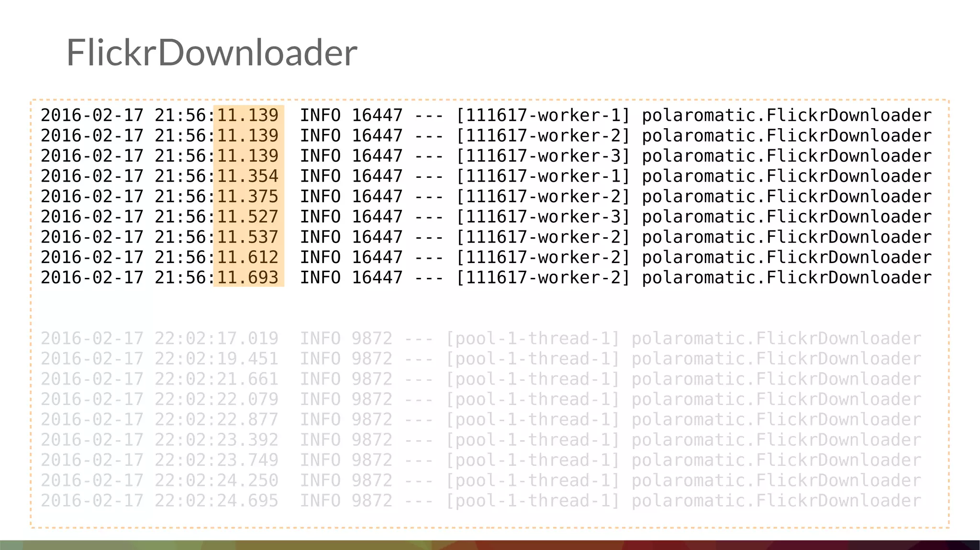980x550 pixels.
Task: Click polaromatic.FlickrDownloader in the 22:02:21.661 row
Action: [x=776, y=379]
